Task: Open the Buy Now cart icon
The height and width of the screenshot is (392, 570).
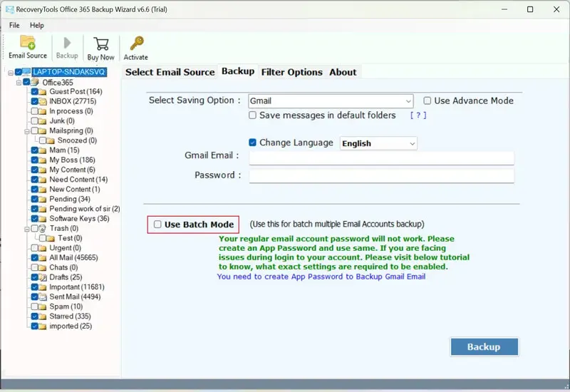Action: tap(100, 44)
